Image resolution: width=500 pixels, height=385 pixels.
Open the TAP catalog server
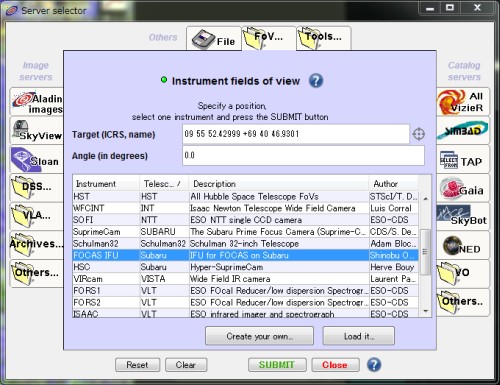[x=463, y=159]
